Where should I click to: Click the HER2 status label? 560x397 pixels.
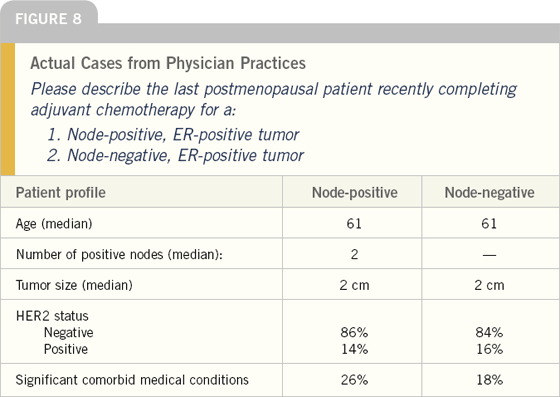(x=52, y=316)
